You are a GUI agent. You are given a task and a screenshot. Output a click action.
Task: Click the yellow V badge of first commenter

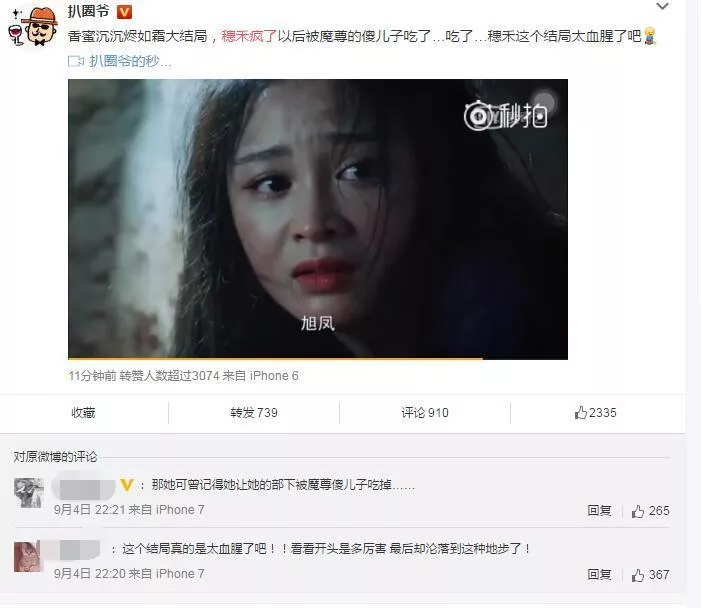click(x=127, y=485)
